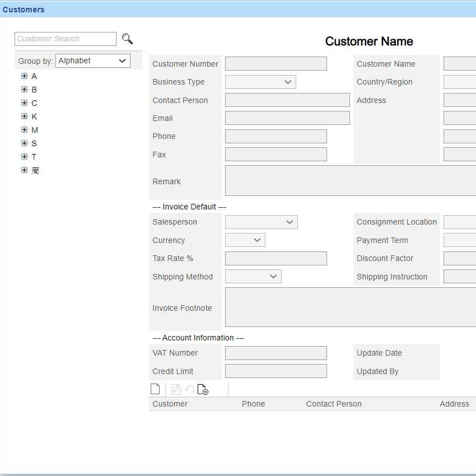Image resolution: width=476 pixels, height=476 pixels.
Task: Select the Phone input field
Action: 276,136
